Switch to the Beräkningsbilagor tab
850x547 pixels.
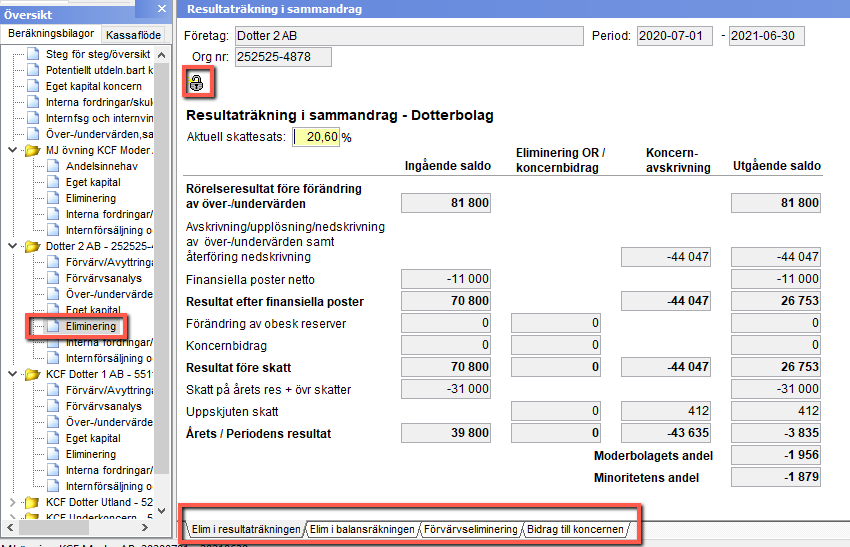pos(51,34)
